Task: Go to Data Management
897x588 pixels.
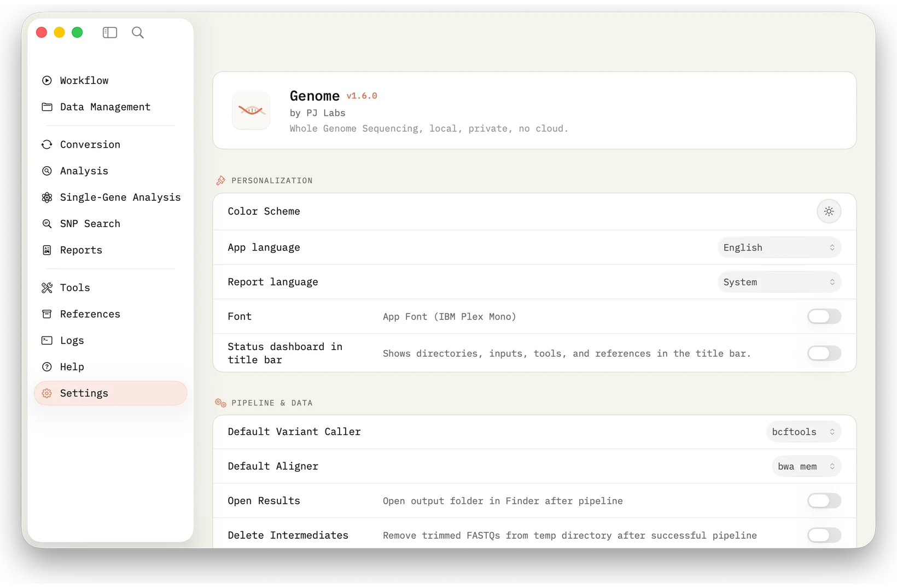Action: click(x=110, y=107)
